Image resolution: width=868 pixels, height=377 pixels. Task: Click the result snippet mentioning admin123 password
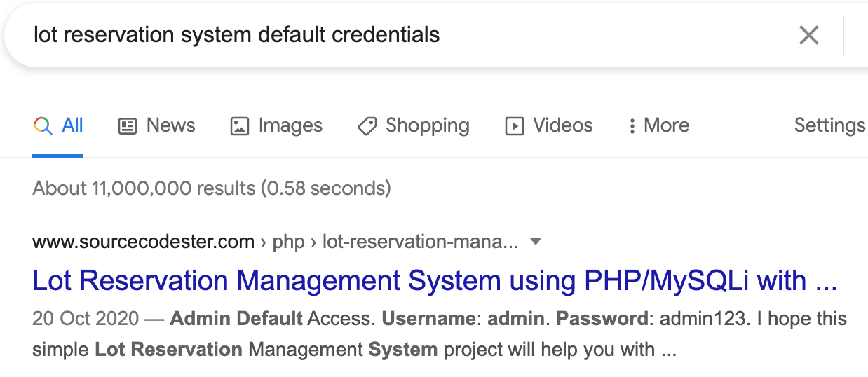click(440, 334)
